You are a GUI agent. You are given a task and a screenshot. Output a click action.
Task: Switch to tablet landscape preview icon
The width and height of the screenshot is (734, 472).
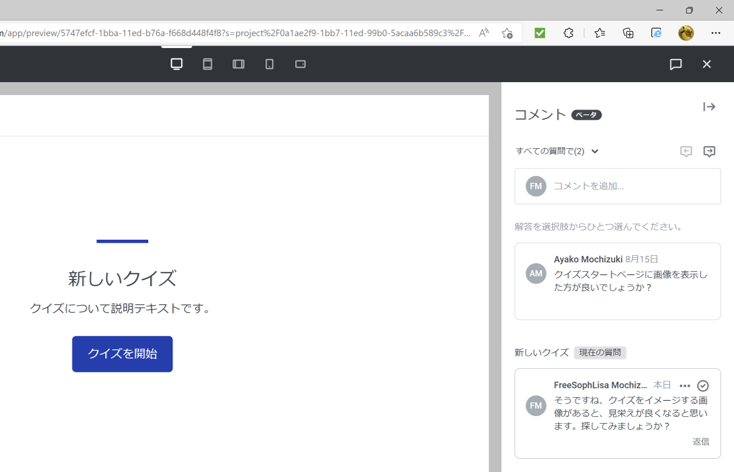238,64
